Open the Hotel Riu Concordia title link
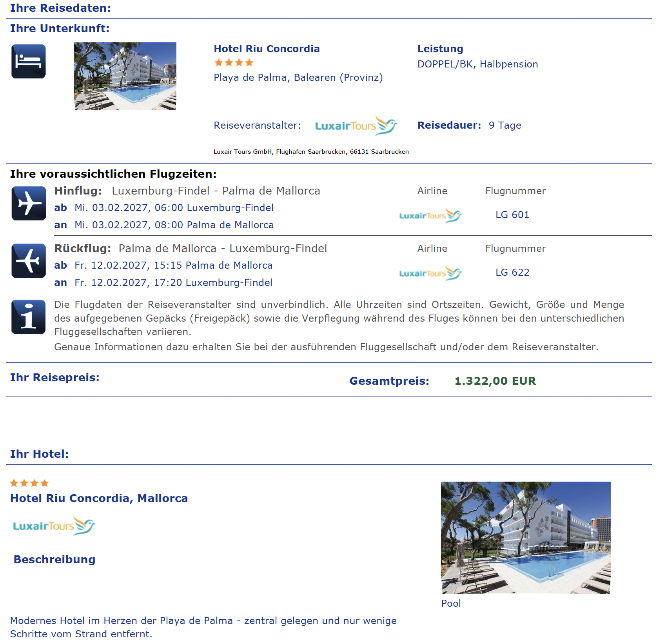 tap(267, 49)
